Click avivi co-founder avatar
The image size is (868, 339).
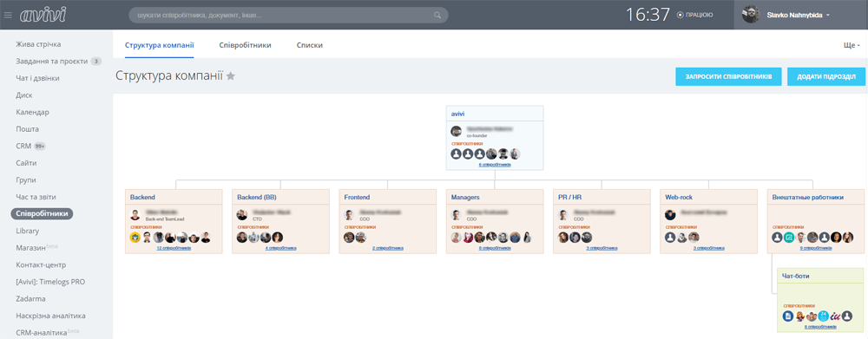pos(457,131)
